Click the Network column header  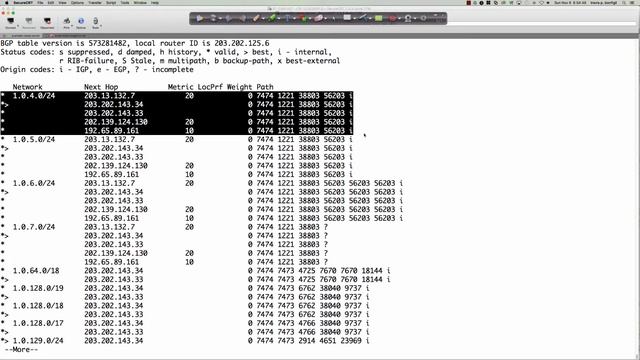[27, 87]
